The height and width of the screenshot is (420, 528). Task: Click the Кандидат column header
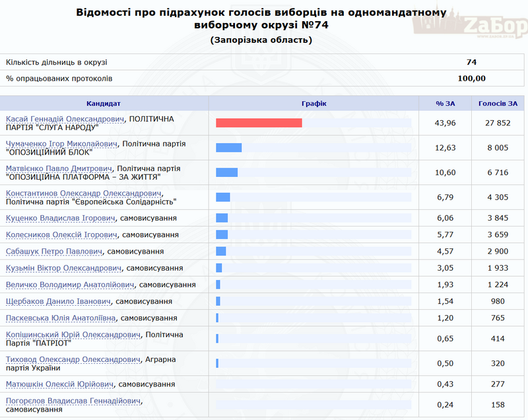coord(104,104)
